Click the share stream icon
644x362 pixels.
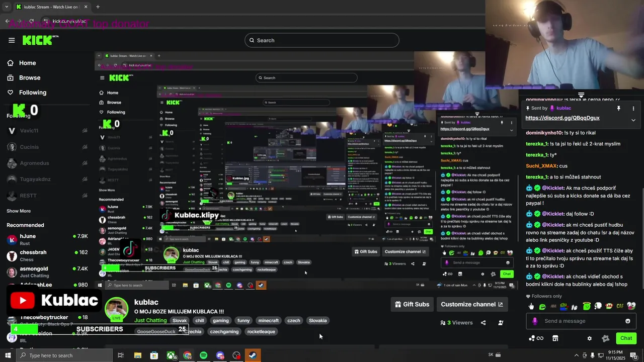tap(484, 323)
